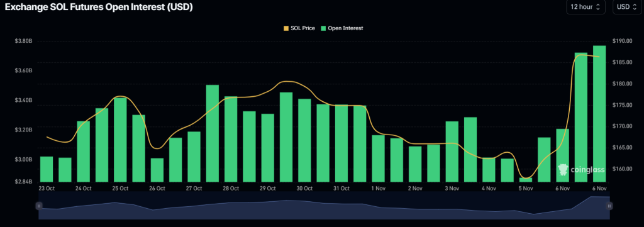The image size is (644, 227).
Task: Click the 29 Oct date label
Action: click(268, 189)
